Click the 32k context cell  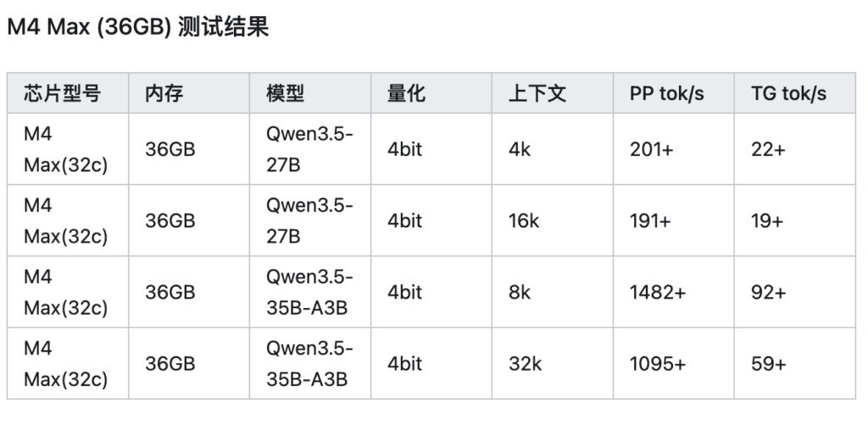click(553, 363)
